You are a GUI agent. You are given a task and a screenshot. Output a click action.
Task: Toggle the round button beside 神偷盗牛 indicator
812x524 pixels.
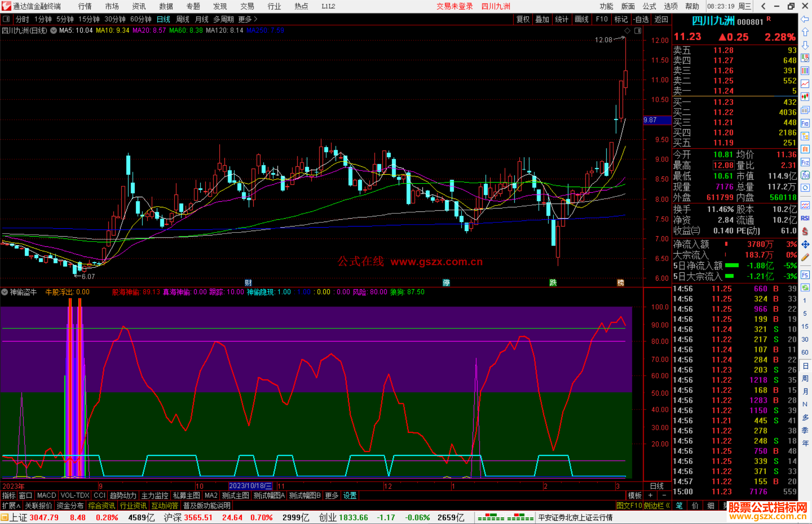click(x=5, y=292)
